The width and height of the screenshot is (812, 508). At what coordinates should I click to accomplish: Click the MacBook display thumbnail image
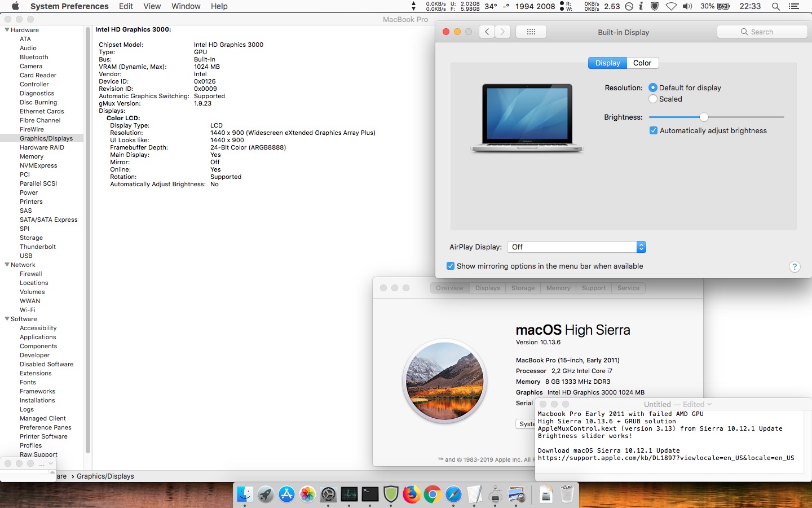click(527, 118)
